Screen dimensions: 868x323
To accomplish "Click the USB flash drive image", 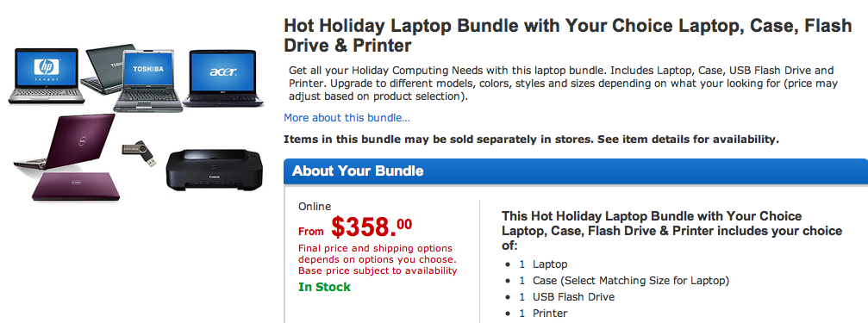I will (x=140, y=152).
